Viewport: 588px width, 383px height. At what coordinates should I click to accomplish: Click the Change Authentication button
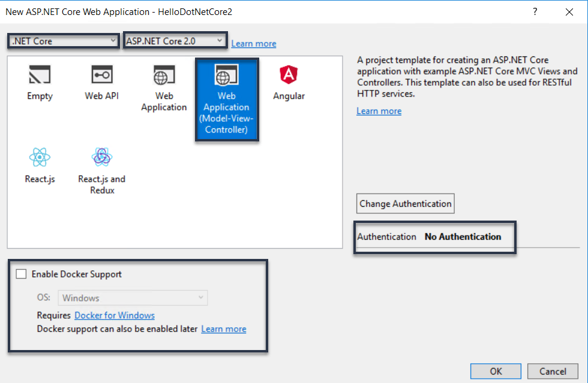[x=406, y=204]
